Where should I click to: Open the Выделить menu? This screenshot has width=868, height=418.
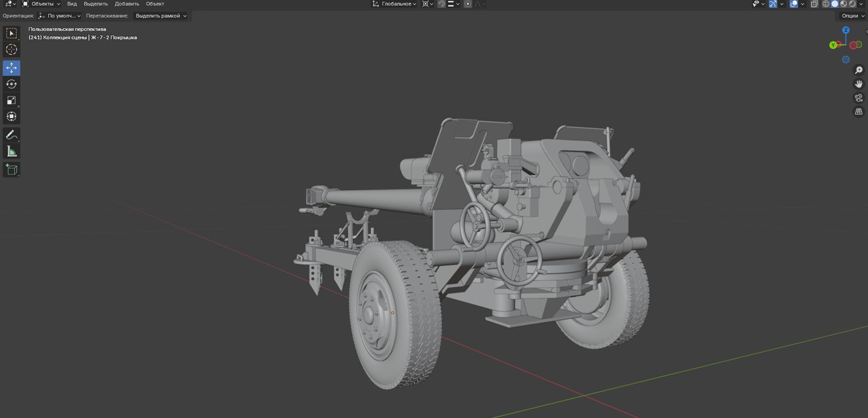point(96,3)
